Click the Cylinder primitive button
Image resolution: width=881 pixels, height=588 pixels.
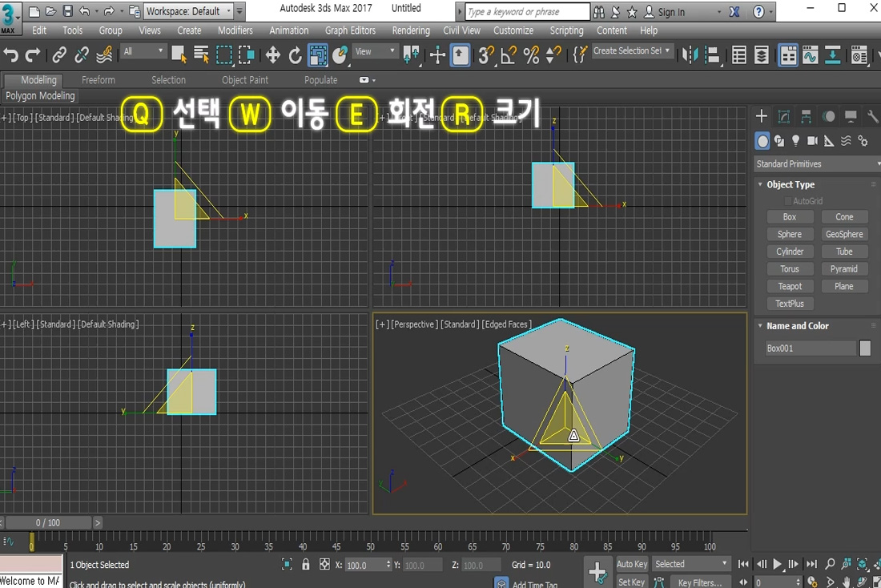click(x=790, y=252)
